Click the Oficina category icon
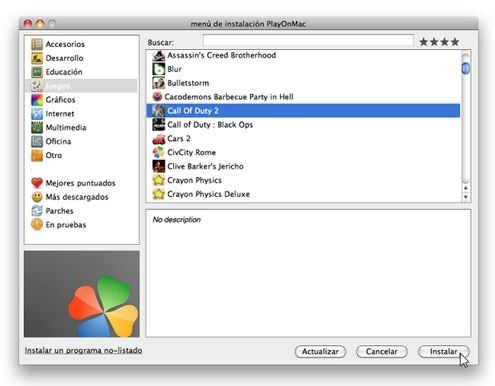 tap(37, 141)
